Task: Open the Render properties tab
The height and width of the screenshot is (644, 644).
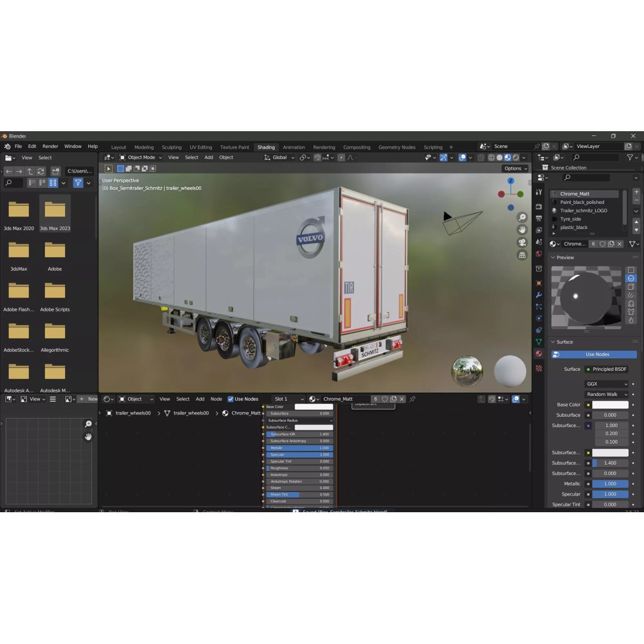Action: [x=539, y=206]
